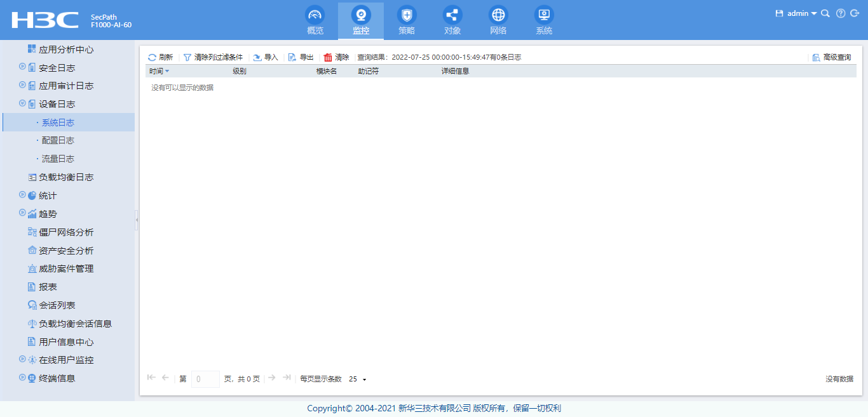Open 僵尸网络分析 in sidebar
This screenshot has height=417, width=868.
tap(67, 232)
